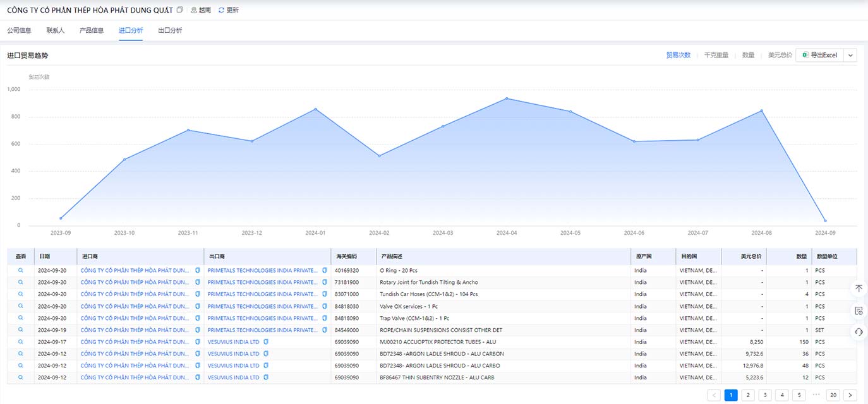View details of the Rotary Joint row

coord(20,282)
